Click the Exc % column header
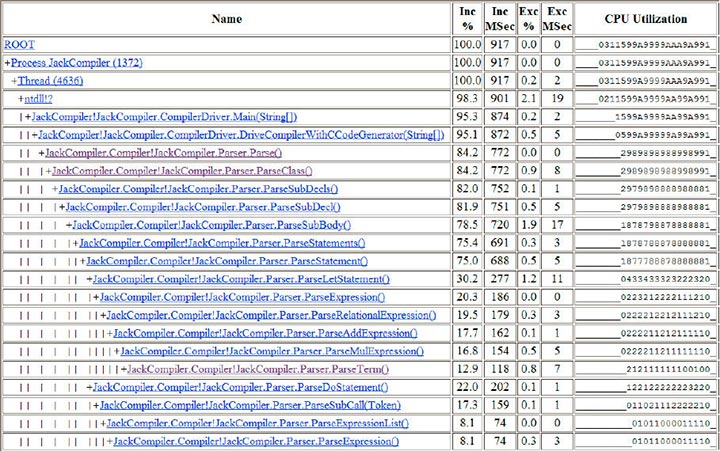Image resolution: width=720 pixels, height=451 pixels. pos(529,19)
